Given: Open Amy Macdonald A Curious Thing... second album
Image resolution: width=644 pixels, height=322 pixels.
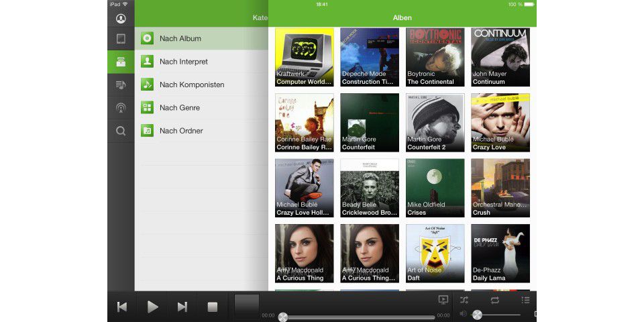Looking at the screenshot, I should pyautogui.click(x=370, y=253).
